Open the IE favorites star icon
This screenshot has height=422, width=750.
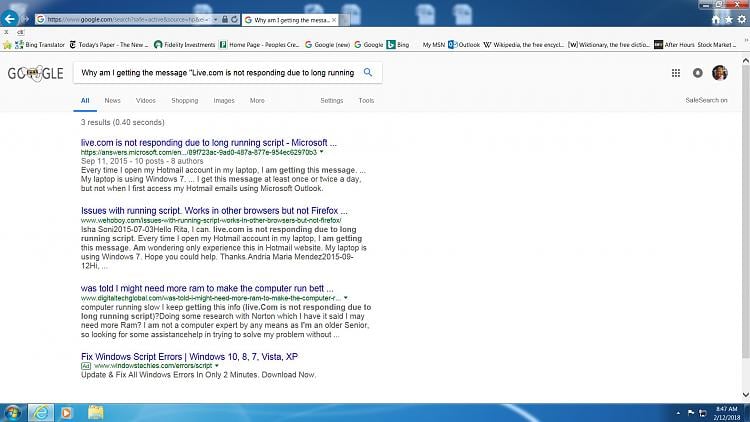click(x=728, y=19)
